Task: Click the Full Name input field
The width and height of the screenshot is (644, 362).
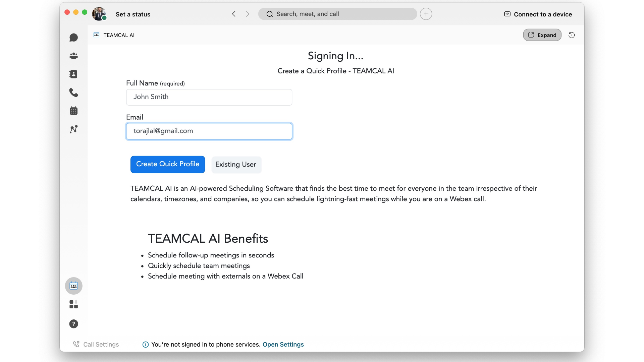Action: coord(209,97)
